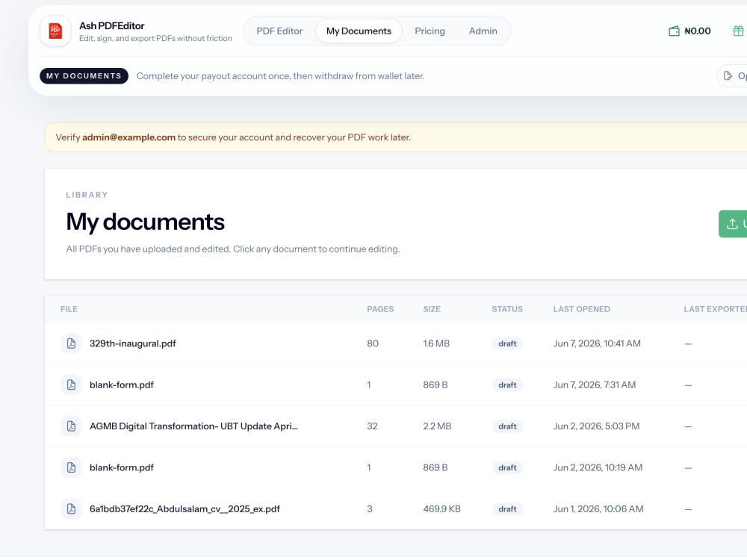The image size is (747, 560).
Task: Click the green gift icon
Action: click(738, 31)
